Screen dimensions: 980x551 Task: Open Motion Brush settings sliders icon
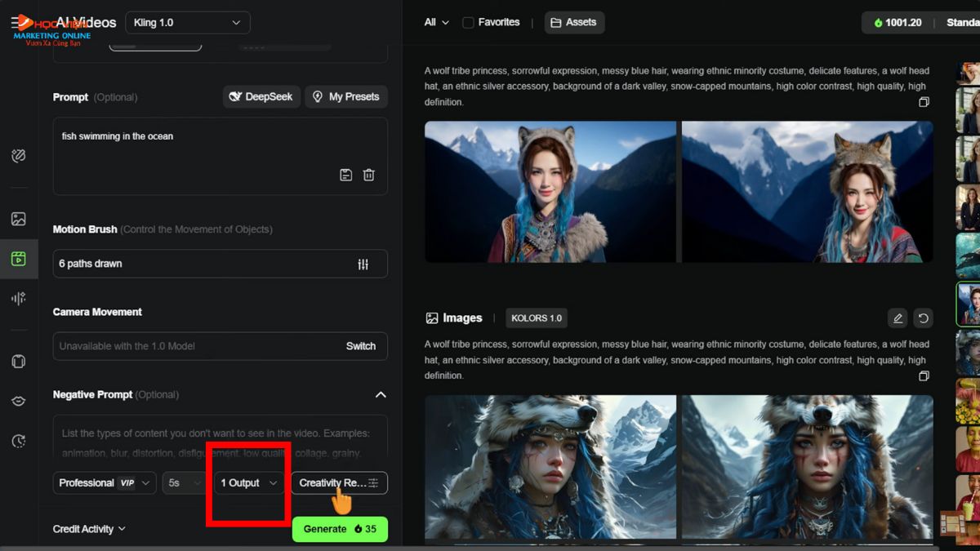(x=363, y=264)
